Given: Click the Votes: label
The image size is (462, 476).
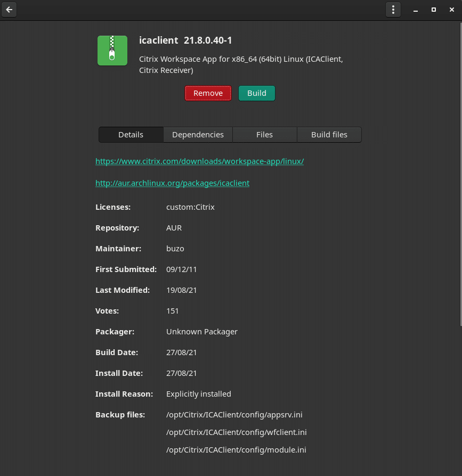Looking at the screenshot, I should click(107, 311).
